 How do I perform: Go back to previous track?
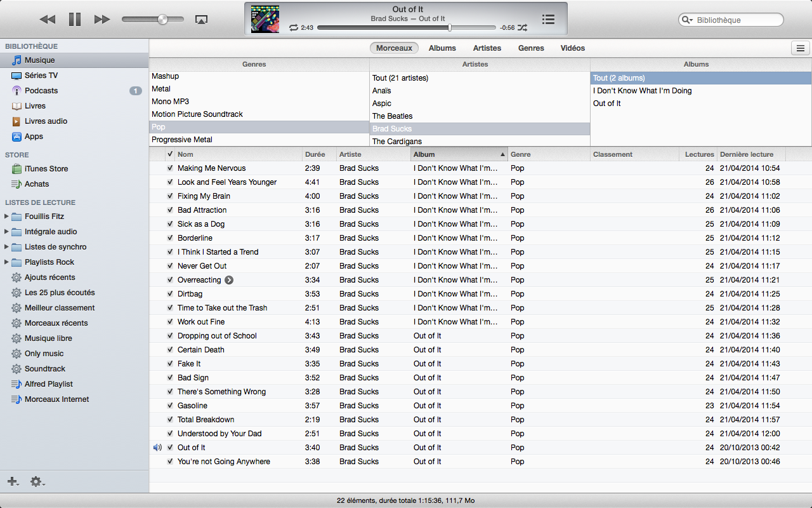coord(48,20)
